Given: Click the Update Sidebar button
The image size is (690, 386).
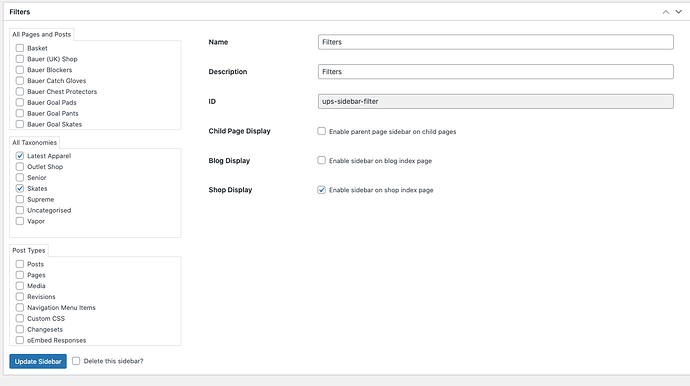Looking at the screenshot, I should point(38,361).
